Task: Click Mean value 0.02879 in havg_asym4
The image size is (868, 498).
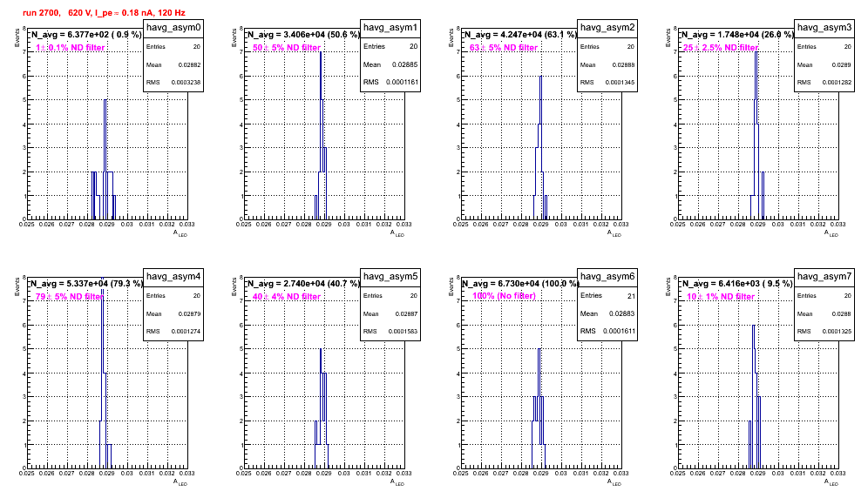Action: [189, 313]
